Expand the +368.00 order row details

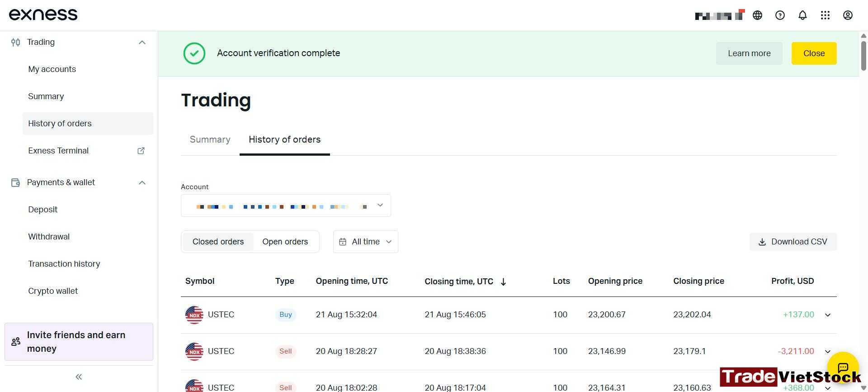pyautogui.click(x=828, y=387)
